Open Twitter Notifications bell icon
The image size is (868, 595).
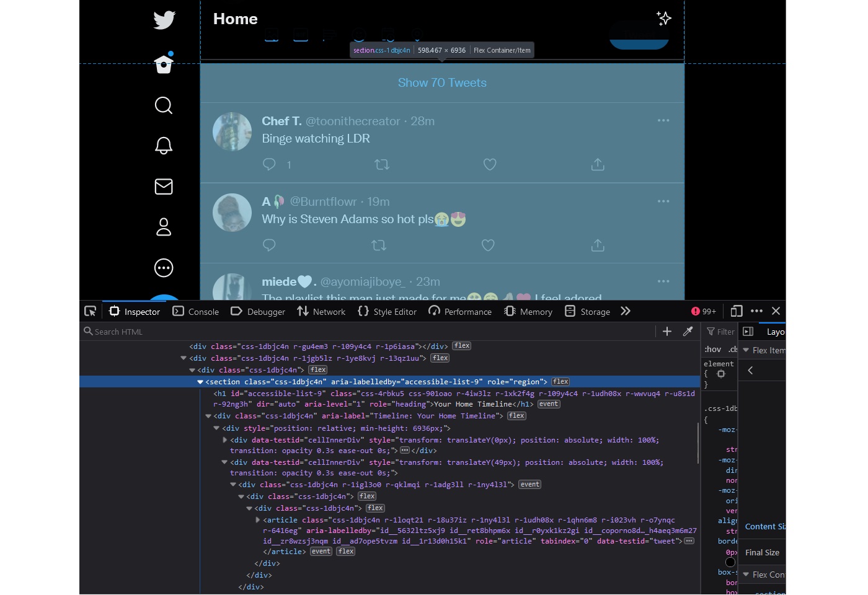tap(164, 145)
